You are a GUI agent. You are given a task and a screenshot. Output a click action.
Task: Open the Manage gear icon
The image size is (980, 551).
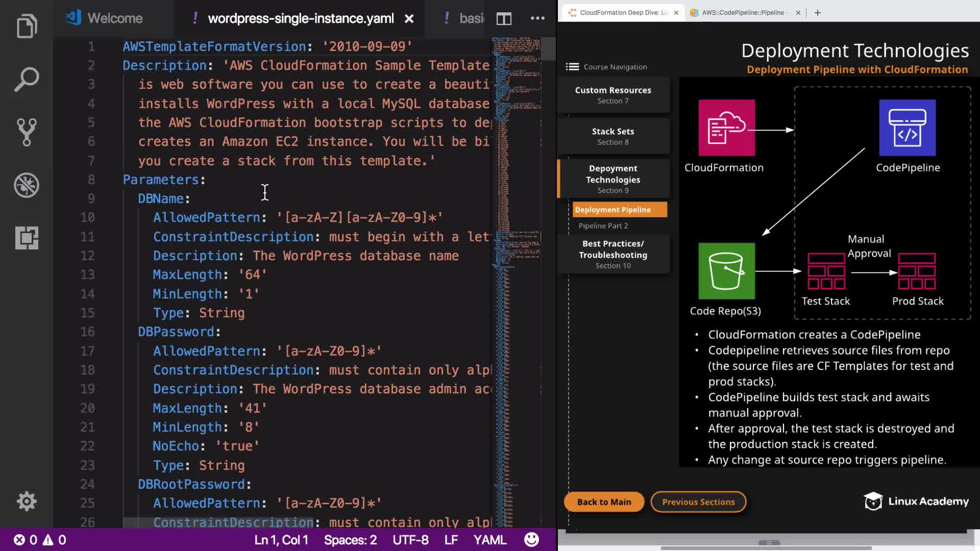(x=27, y=502)
